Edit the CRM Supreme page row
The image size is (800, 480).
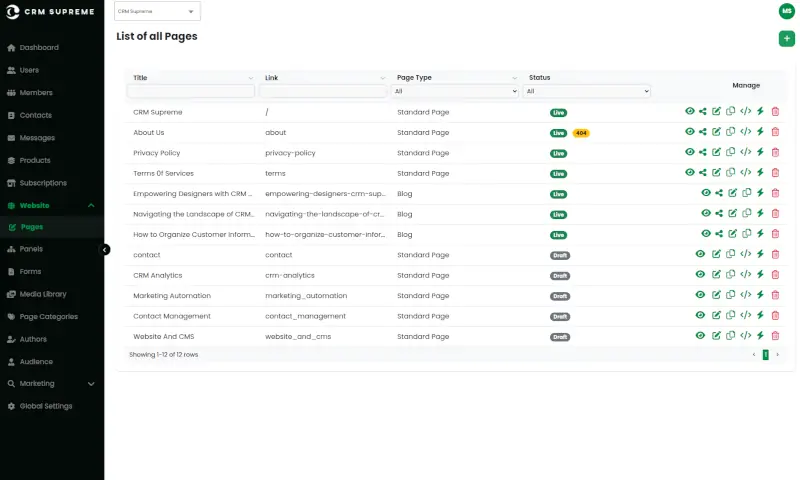click(x=716, y=111)
